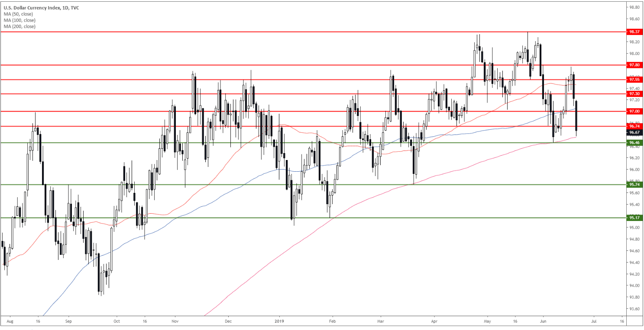
Task: Click the 2019 label on the time axis
Action: point(280,321)
